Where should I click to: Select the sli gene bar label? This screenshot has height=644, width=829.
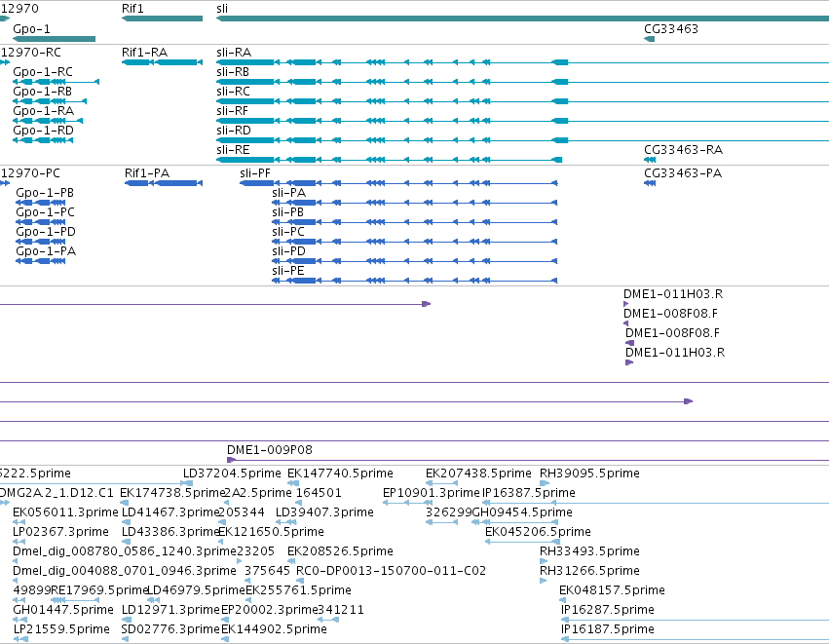coord(222,9)
